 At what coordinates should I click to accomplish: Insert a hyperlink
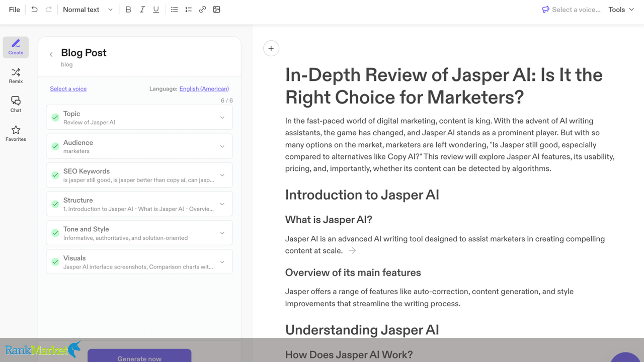tap(202, 10)
